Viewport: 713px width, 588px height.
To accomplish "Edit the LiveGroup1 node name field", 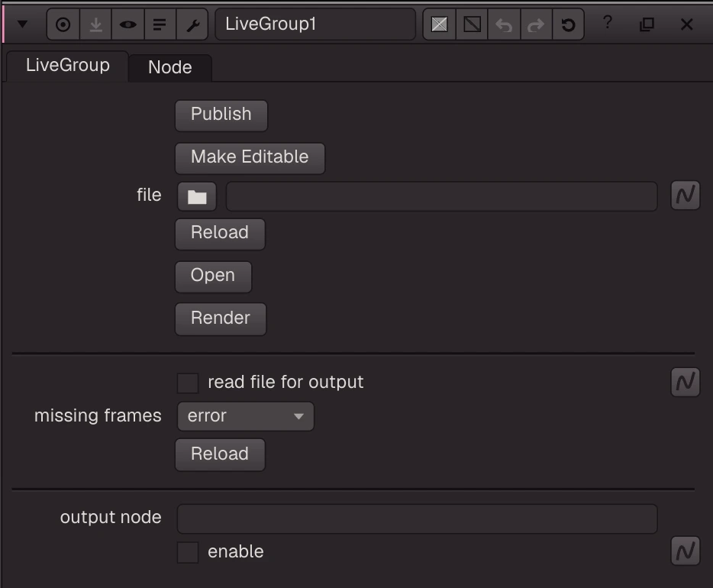I will 315,24.
